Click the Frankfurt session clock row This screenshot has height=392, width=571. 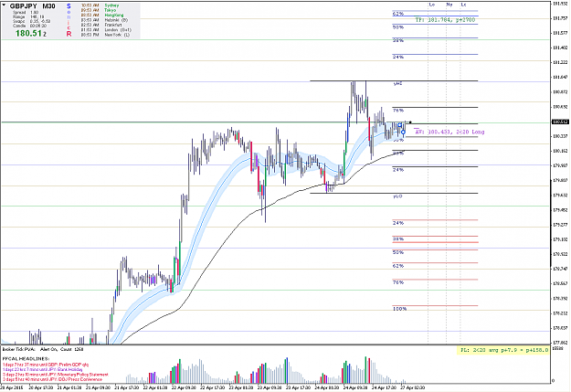click(x=101, y=26)
